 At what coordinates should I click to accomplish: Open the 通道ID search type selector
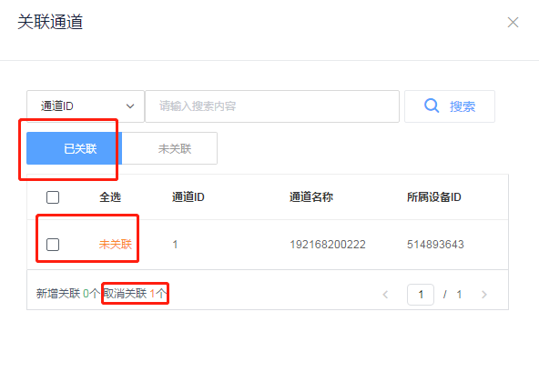click(x=86, y=106)
